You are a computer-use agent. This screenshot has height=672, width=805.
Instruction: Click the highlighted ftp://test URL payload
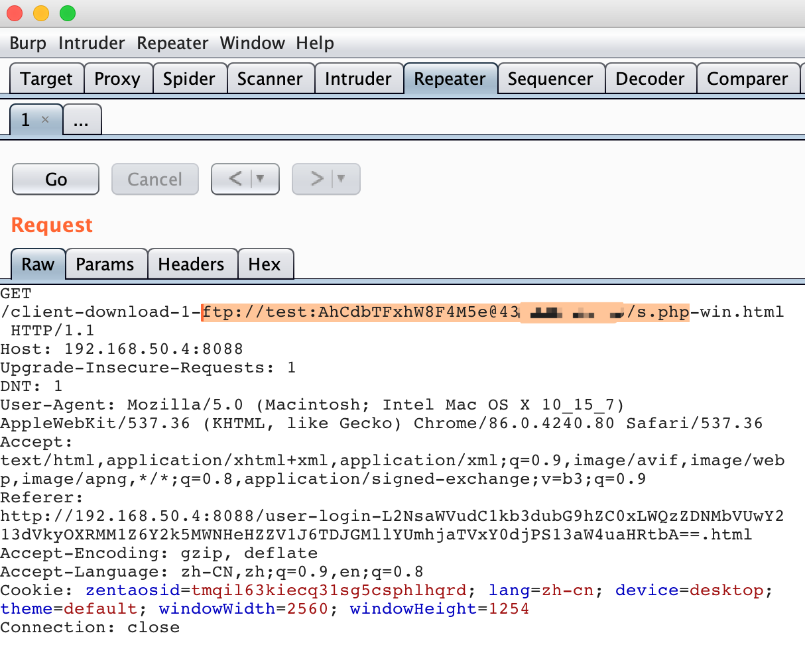[446, 312]
